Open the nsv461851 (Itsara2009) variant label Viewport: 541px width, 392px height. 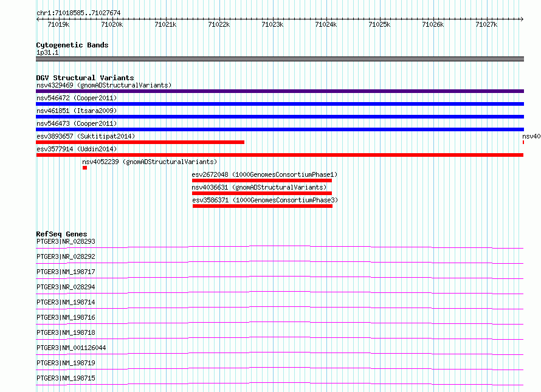[x=77, y=111]
